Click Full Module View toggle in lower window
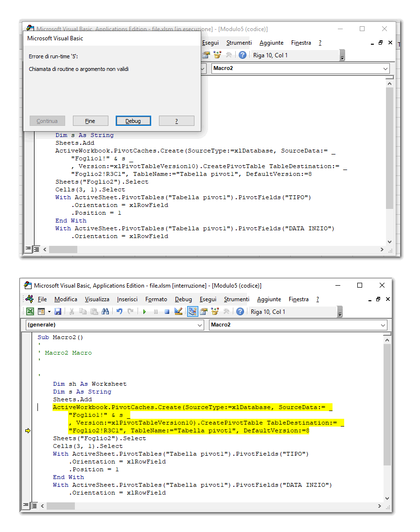 34,506
